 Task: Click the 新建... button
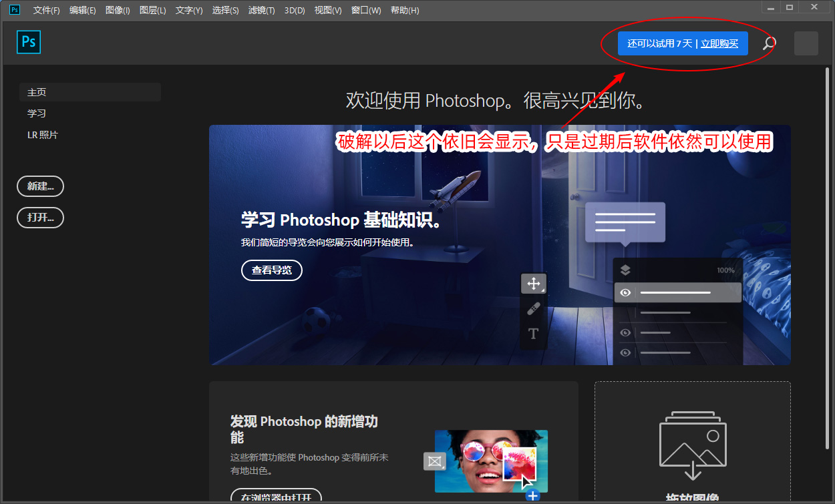click(40, 186)
